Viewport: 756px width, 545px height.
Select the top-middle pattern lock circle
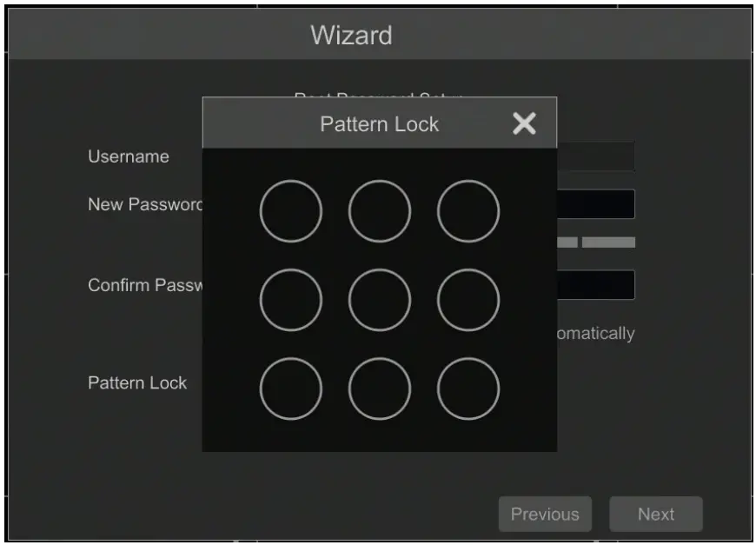tap(380, 211)
